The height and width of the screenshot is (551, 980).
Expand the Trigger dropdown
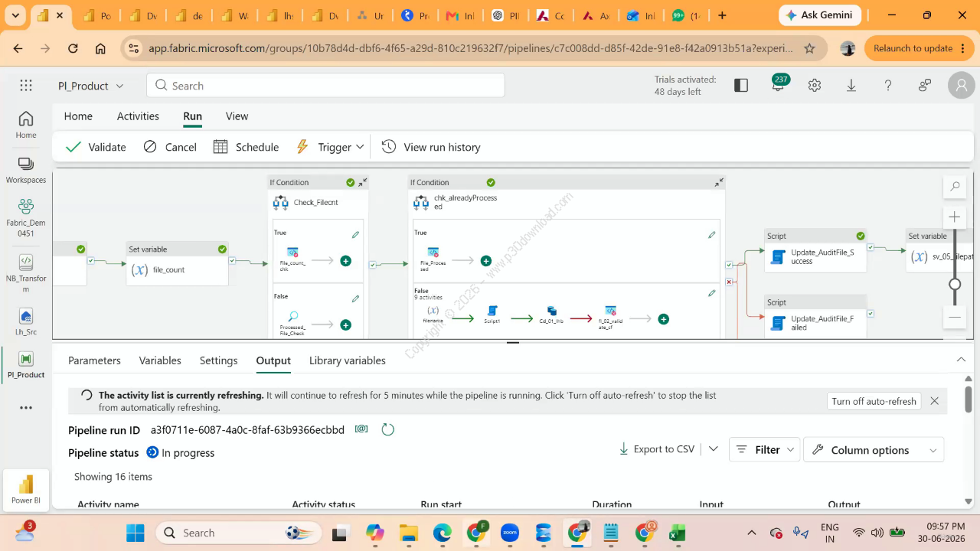tap(360, 147)
